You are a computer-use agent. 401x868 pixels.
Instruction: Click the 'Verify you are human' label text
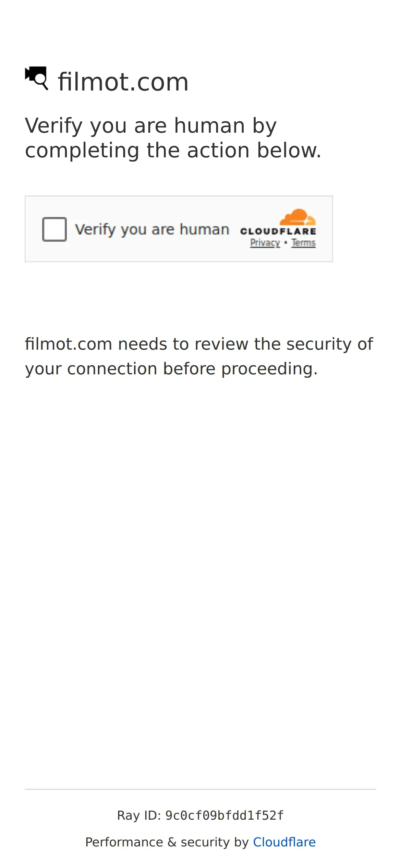152,229
